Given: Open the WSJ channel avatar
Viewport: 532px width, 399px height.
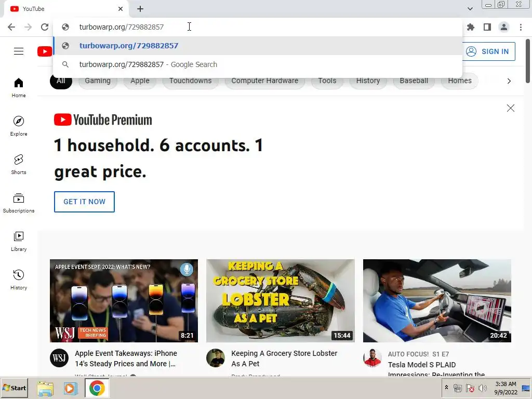Looking at the screenshot, I should tap(59, 358).
